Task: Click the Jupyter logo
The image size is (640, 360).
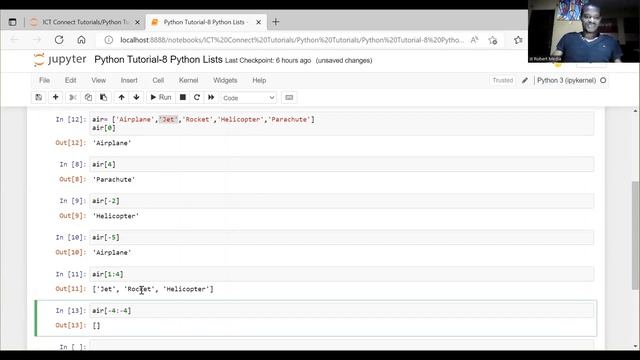Action: click(x=60, y=60)
